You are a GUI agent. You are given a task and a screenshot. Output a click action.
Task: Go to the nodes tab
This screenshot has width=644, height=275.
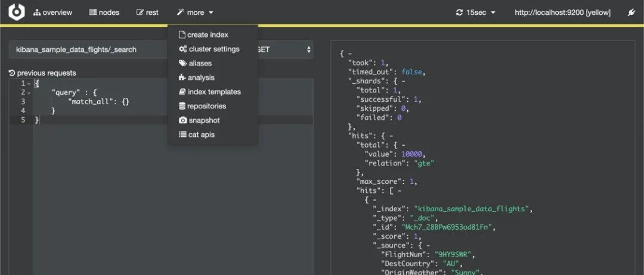104,12
